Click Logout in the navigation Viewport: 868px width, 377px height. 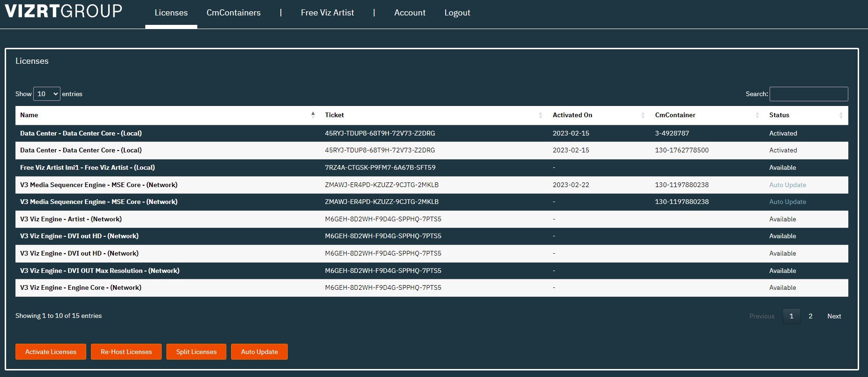(x=457, y=13)
